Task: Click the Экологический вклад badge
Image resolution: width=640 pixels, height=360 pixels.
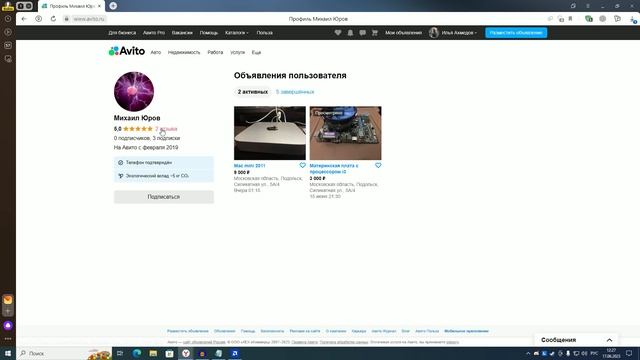Action: pos(164,176)
